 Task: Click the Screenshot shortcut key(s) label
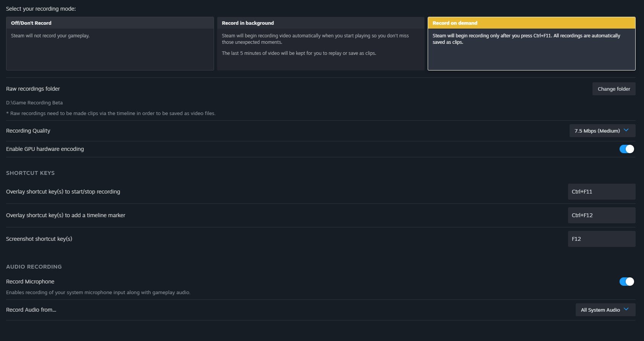point(39,239)
